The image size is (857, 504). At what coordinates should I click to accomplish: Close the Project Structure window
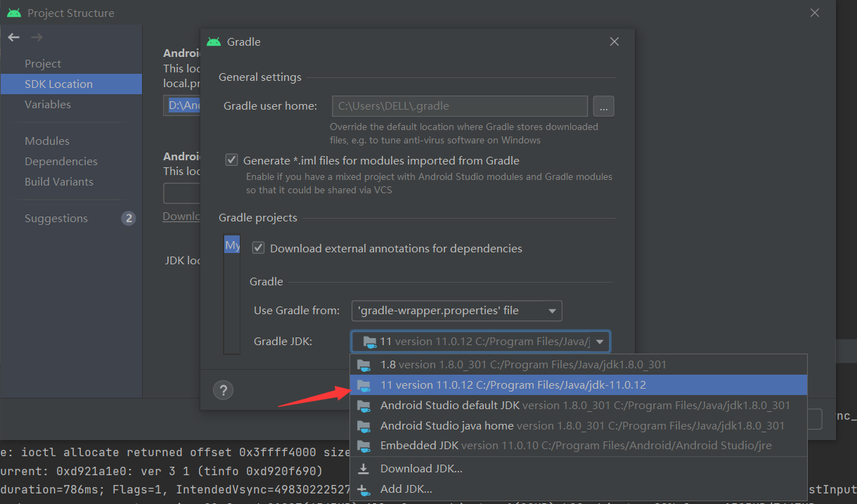pos(815,13)
